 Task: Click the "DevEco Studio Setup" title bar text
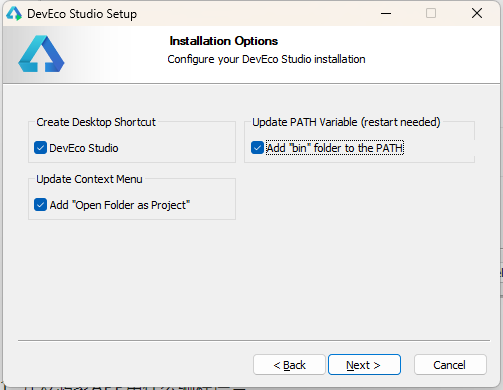[82, 14]
